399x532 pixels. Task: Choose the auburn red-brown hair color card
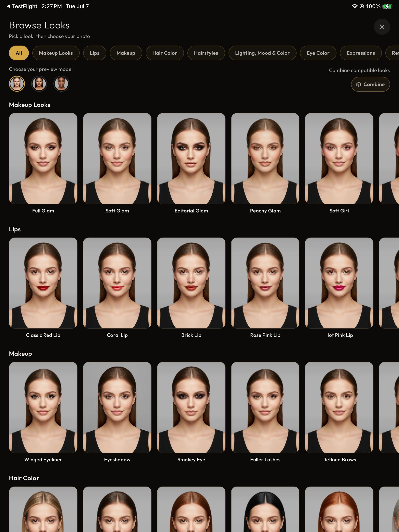pyautogui.click(x=191, y=509)
